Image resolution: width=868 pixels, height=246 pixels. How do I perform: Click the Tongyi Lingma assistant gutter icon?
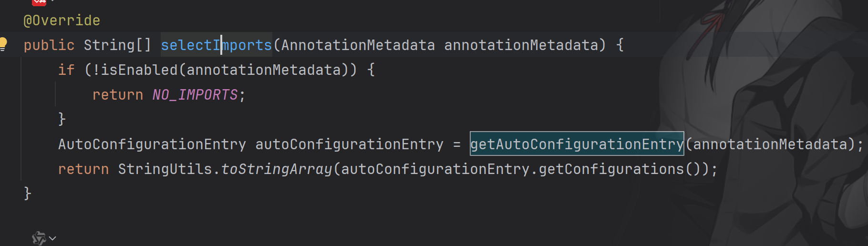39,238
